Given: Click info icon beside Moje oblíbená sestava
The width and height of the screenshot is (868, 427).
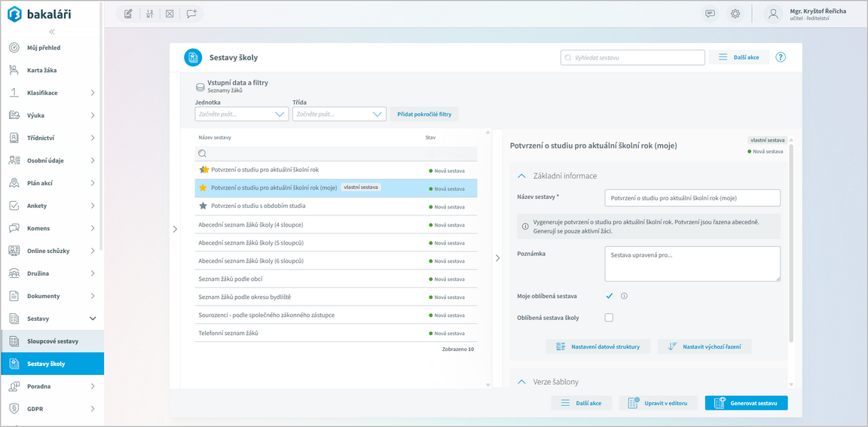Looking at the screenshot, I should pos(624,296).
